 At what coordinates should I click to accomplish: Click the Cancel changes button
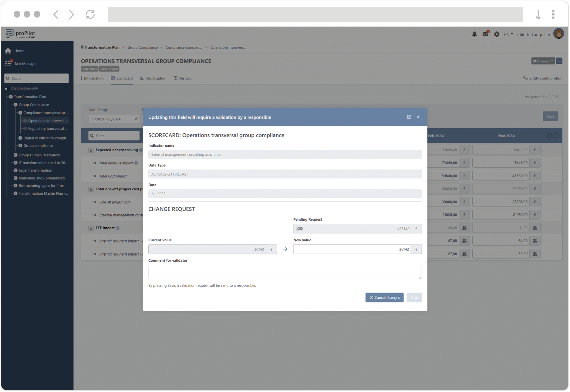384,297
